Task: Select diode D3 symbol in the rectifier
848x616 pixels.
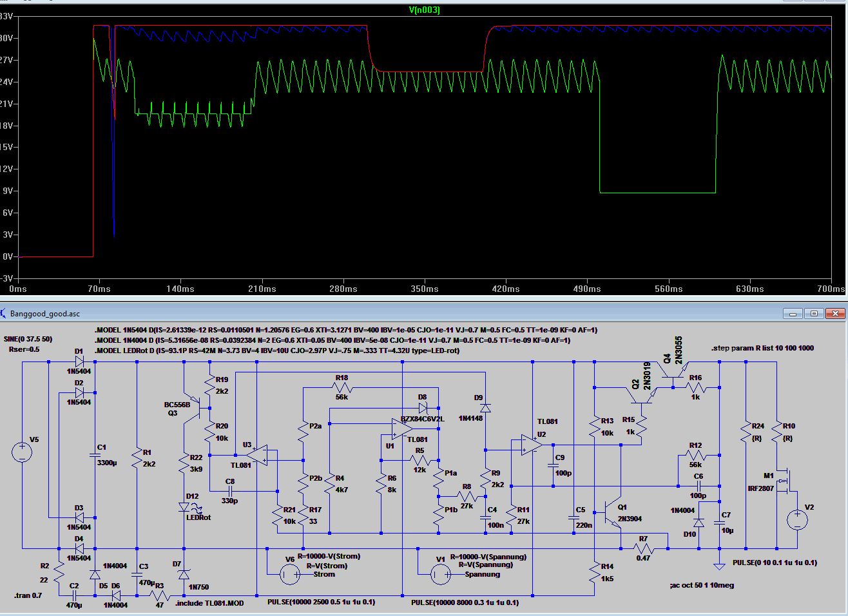Action: click(80, 517)
